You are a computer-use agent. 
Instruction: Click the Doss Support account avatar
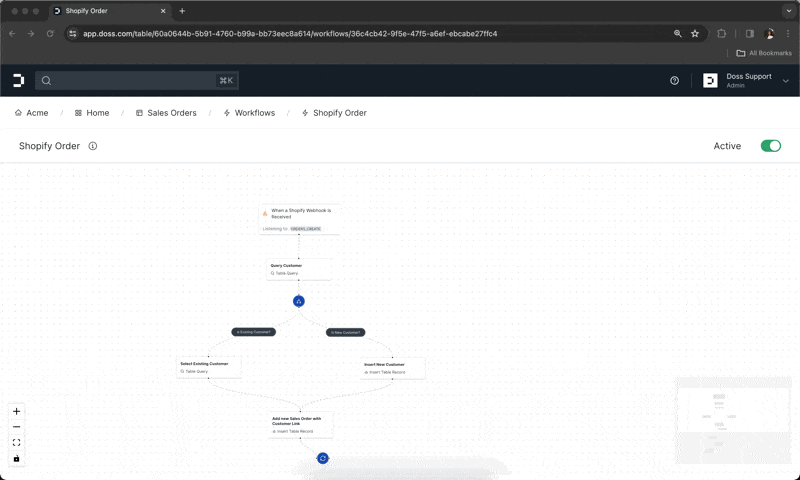coord(710,81)
